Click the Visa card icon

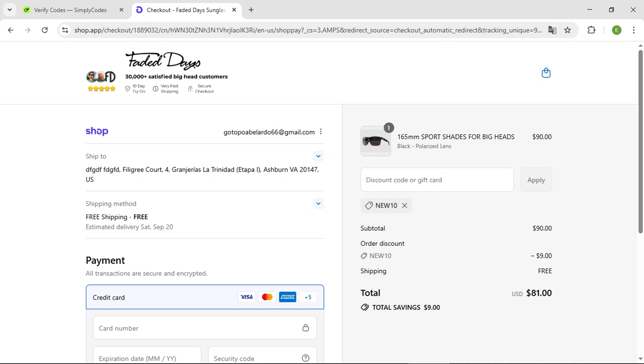tap(246, 297)
